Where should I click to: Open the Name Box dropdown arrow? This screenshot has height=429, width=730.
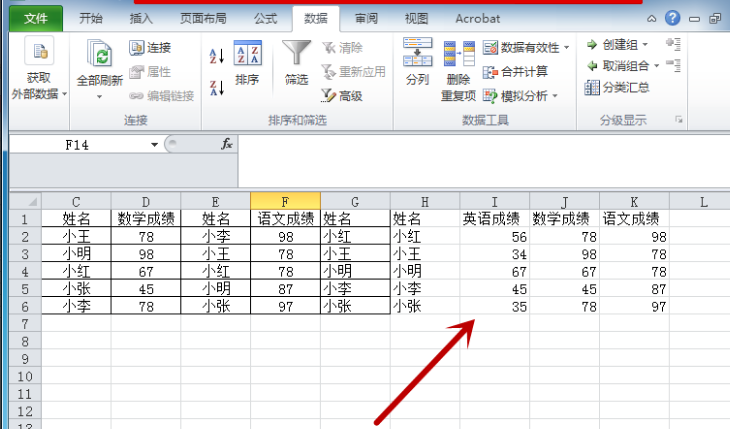pyautogui.click(x=154, y=145)
